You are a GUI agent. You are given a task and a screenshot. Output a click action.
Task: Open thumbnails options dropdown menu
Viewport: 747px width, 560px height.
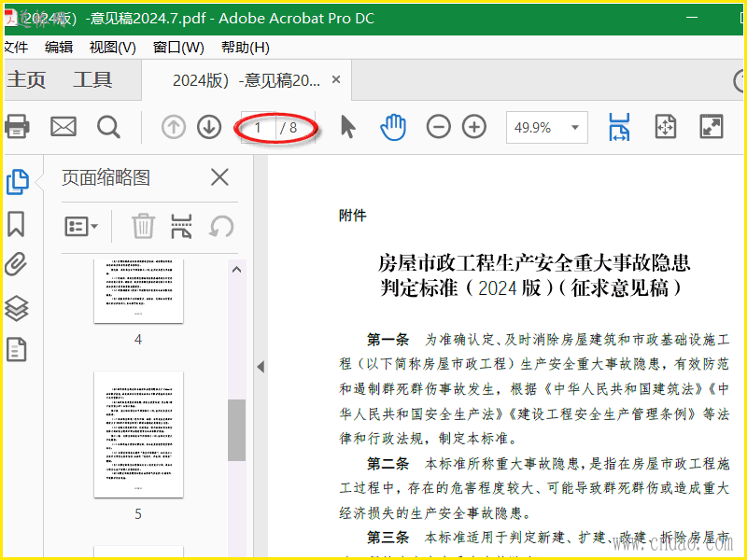point(81,226)
